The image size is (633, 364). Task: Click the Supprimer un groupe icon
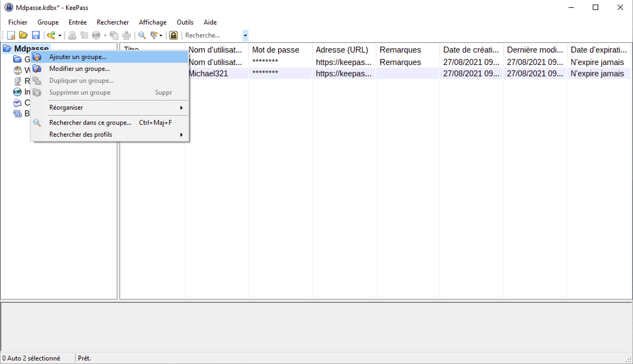click(x=37, y=93)
